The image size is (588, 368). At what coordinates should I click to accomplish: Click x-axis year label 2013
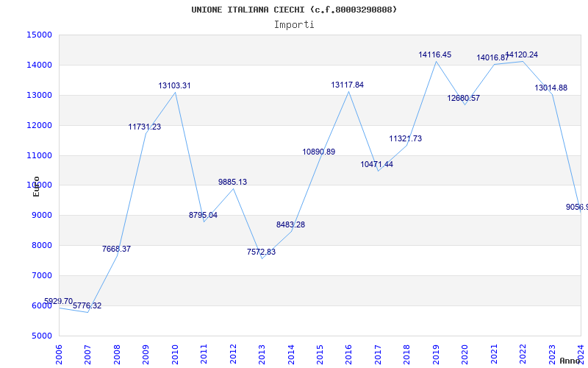[262, 354]
